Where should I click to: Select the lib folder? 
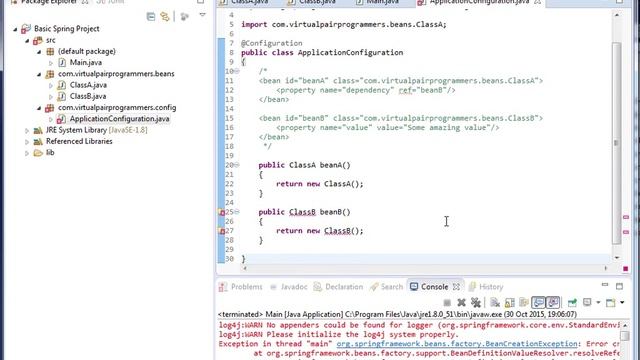pyautogui.click(x=50, y=152)
